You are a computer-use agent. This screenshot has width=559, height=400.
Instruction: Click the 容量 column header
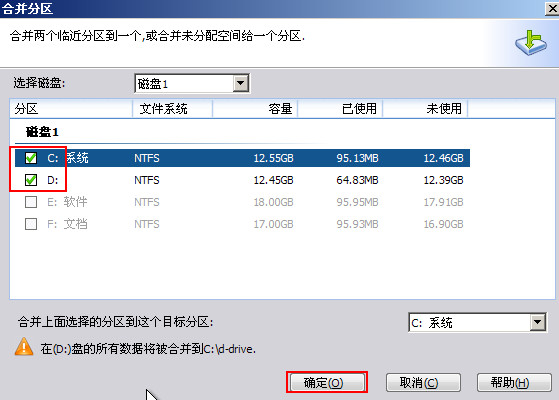click(255, 109)
